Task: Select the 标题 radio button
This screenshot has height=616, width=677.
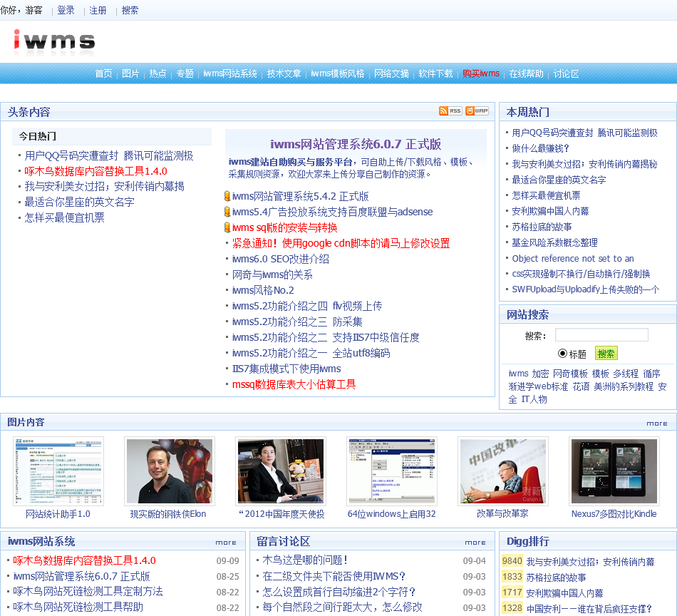Action: [x=562, y=354]
